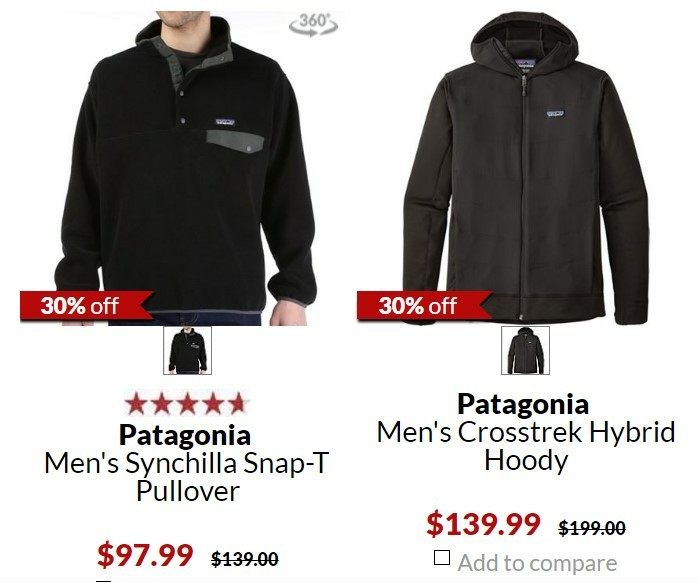Click the struck-through $139.00 original price
The width and height of the screenshot is (699, 582).
(245, 558)
